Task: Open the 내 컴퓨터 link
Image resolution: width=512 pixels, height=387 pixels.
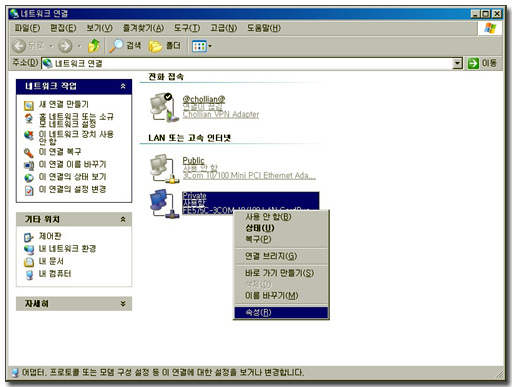Action: tap(55, 274)
